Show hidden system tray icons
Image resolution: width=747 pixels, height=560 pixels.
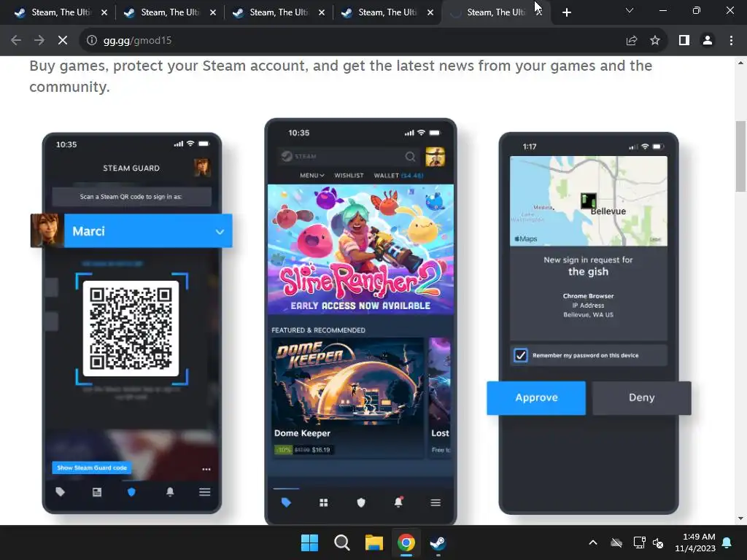click(x=593, y=542)
